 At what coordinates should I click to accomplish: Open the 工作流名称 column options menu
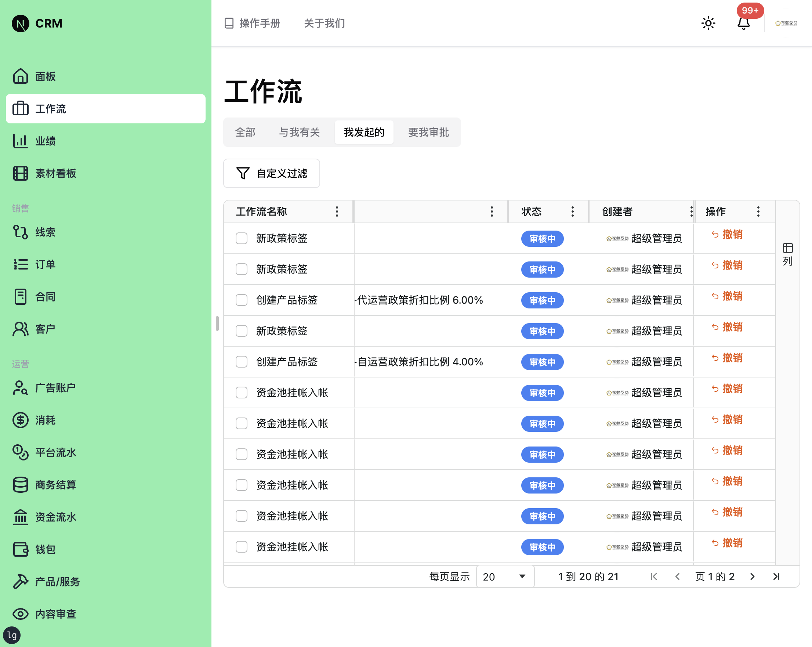pos(336,212)
